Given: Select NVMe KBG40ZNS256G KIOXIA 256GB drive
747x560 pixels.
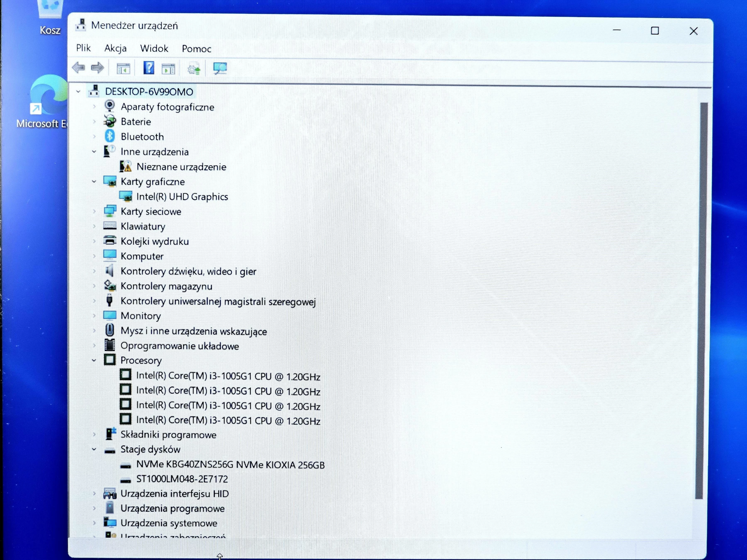Looking at the screenshot, I should [230, 465].
